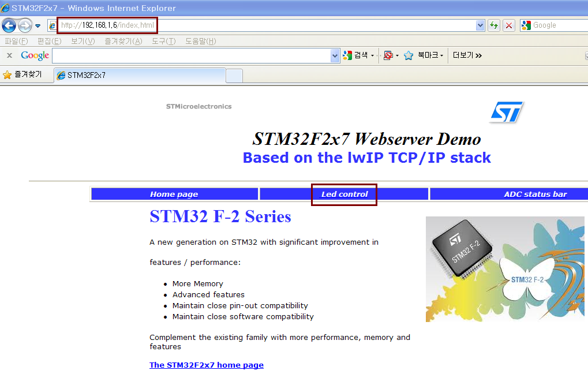Open the Led control navigation link
Viewport: 588px width, 374px height.
344,194
